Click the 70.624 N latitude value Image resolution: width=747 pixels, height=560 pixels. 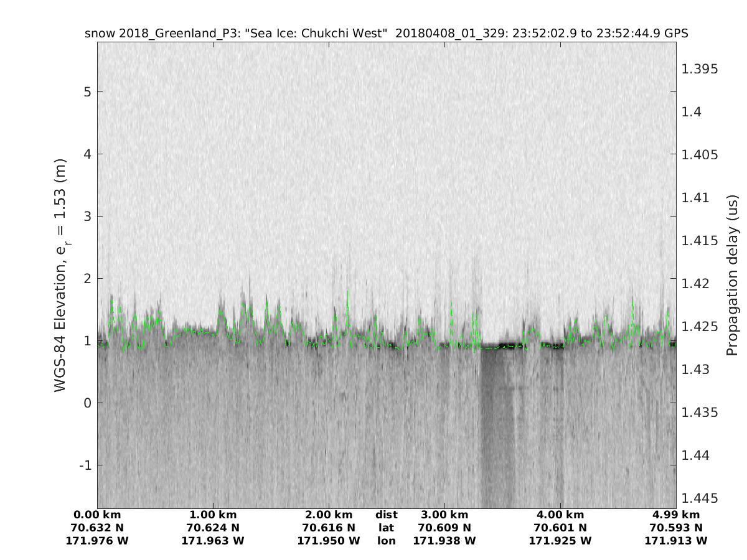click(x=213, y=528)
